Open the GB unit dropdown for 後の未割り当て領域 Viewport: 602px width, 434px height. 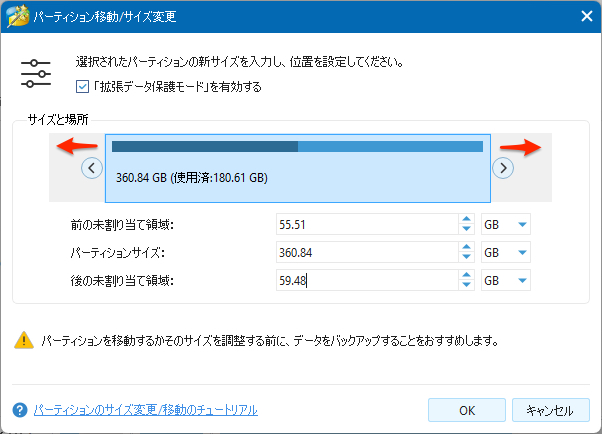coord(505,281)
